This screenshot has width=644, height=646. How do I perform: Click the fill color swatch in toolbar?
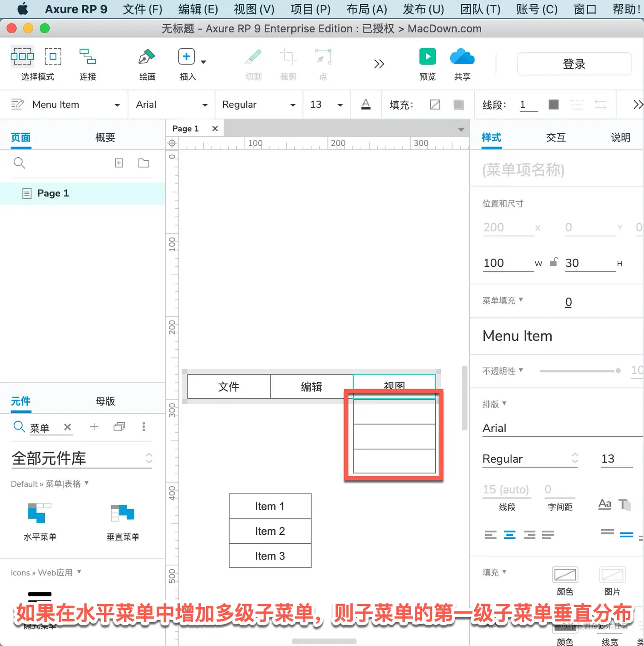435,105
